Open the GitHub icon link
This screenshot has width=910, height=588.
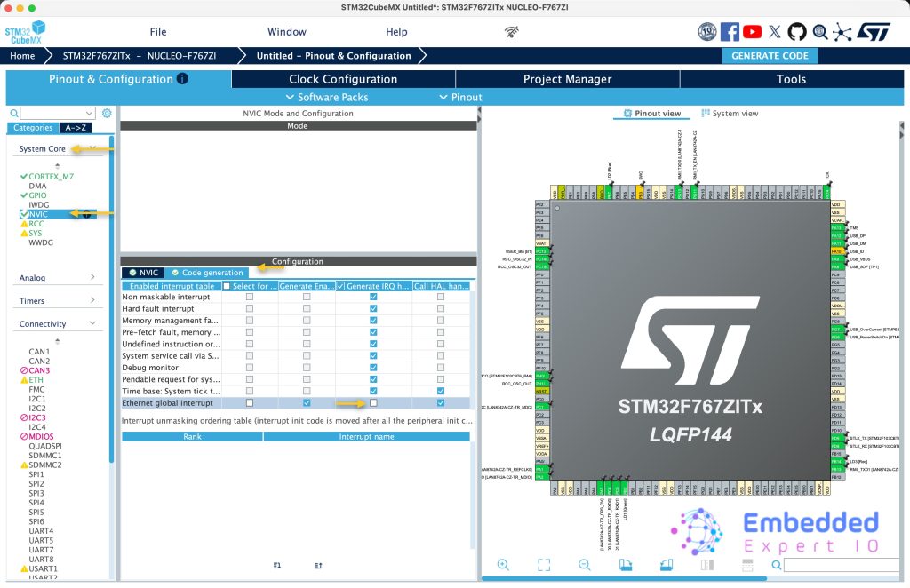[797, 32]
